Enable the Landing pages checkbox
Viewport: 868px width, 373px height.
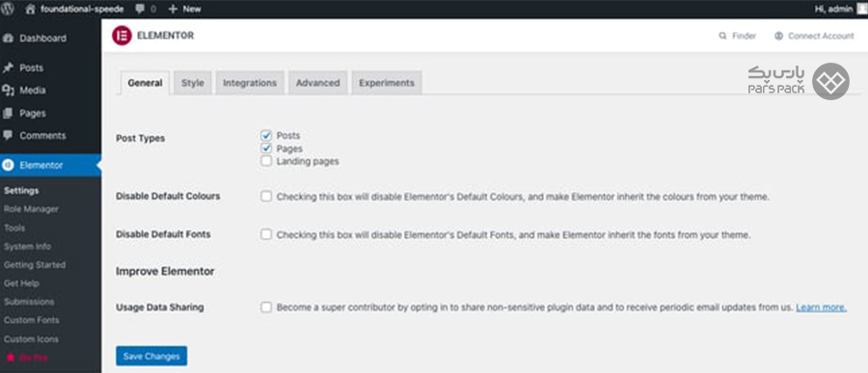tap(266, 161)
